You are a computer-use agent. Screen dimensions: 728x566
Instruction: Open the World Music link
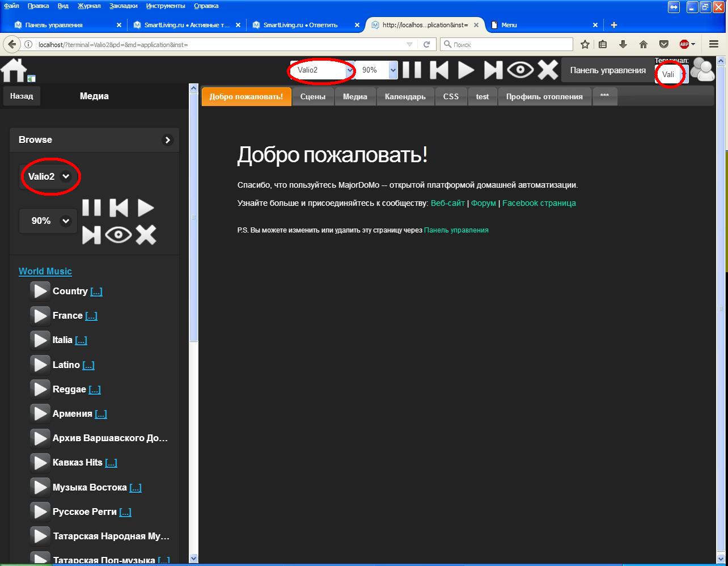tap(45, 271)
